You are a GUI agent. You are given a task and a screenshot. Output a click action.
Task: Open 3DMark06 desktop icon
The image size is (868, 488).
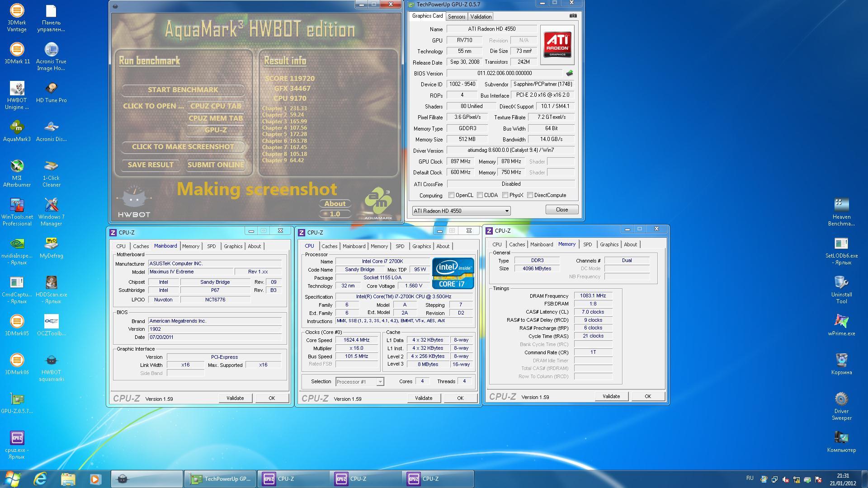click(17, 364)
